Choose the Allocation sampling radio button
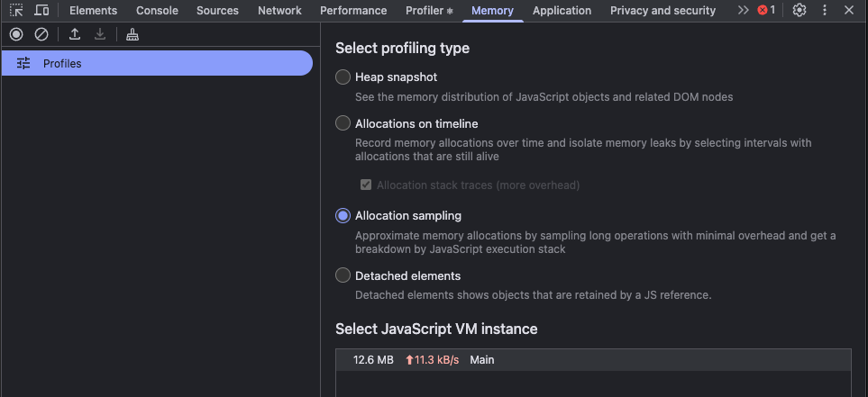 pyautogui.click(x=343, y=216)
